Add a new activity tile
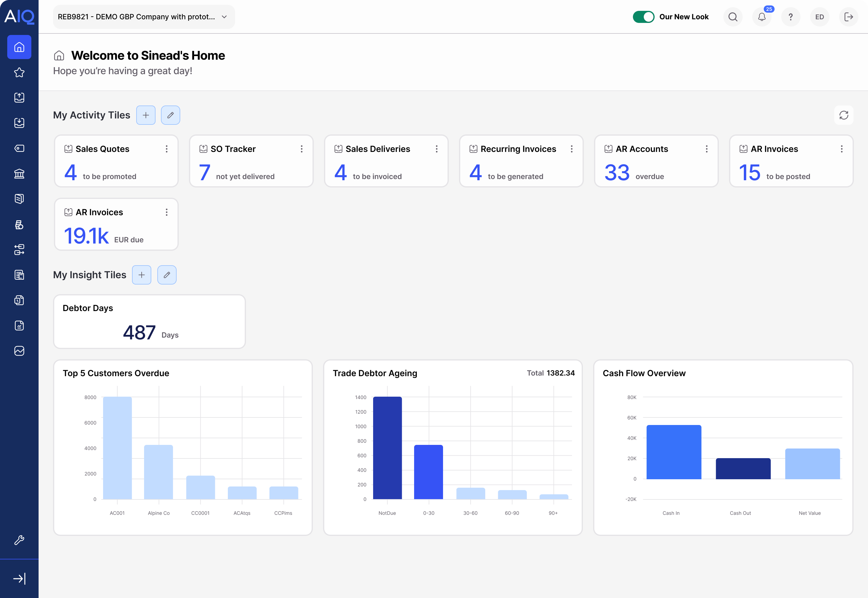Image resolution: width=868 pixels, height=598 pixels. click(x=146, y=115)
